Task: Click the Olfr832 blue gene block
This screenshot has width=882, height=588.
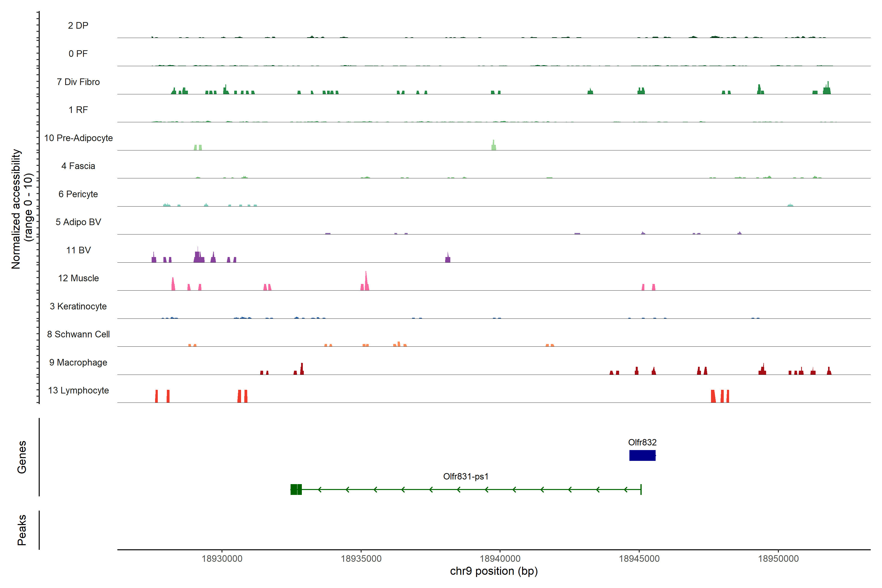Action: coord(642,455)
